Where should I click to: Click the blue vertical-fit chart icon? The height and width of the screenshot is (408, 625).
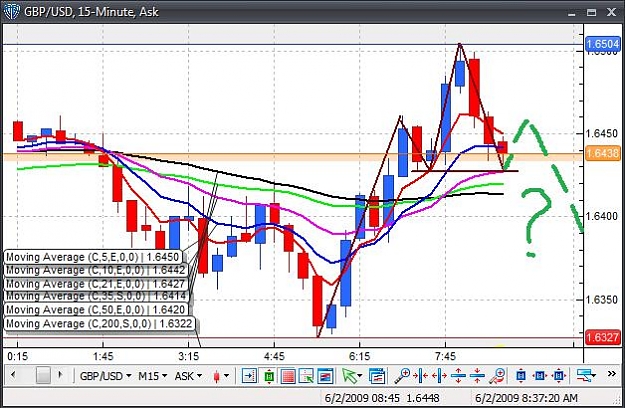tap(521, 375)
